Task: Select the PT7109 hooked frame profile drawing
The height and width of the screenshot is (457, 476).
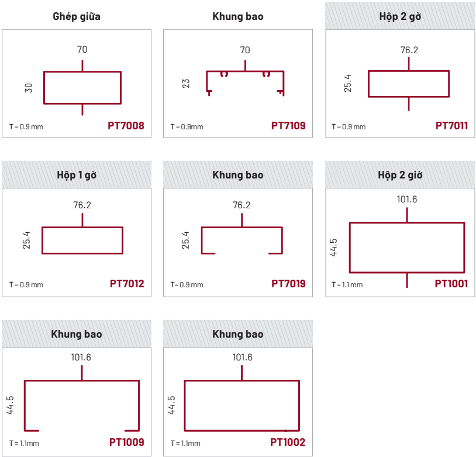Action: [245, 82]
